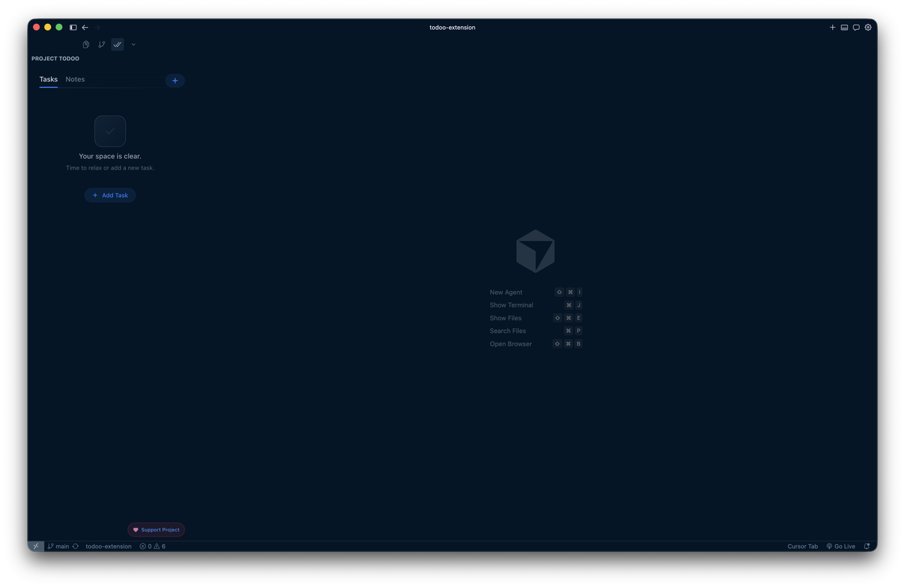Click the main branch name in status bar

pos(61,546)
